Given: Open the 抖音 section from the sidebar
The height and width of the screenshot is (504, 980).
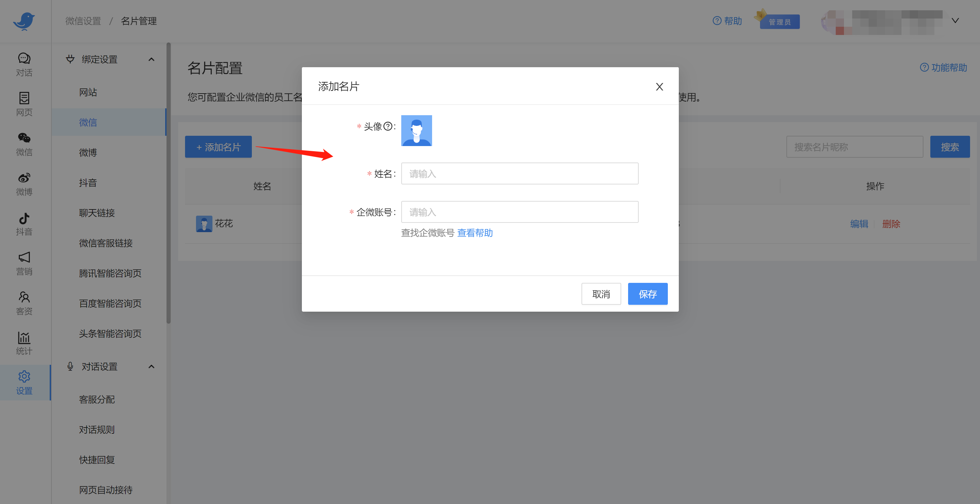Looking at the screenshot, I should pos(24,224).
